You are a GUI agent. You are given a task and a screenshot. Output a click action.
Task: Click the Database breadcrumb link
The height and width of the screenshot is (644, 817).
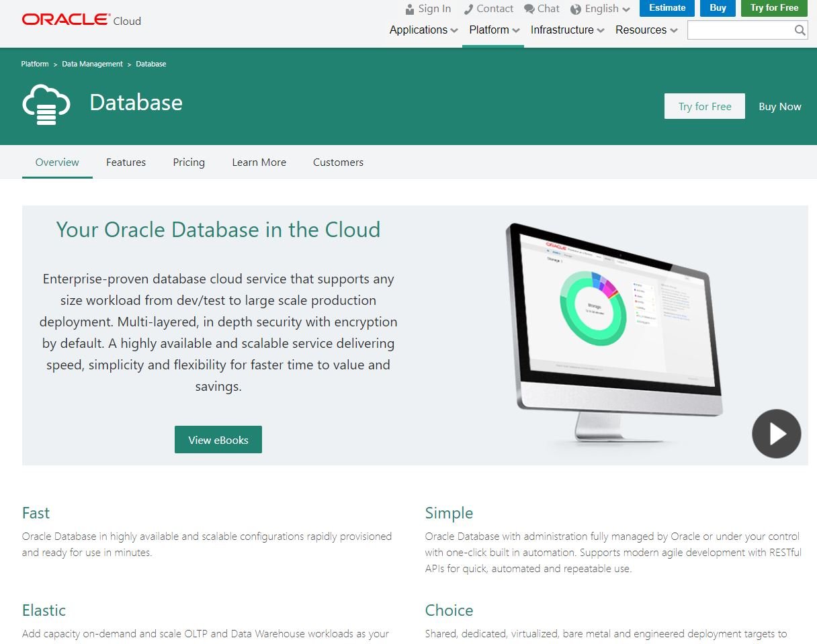tap(151, 64)
